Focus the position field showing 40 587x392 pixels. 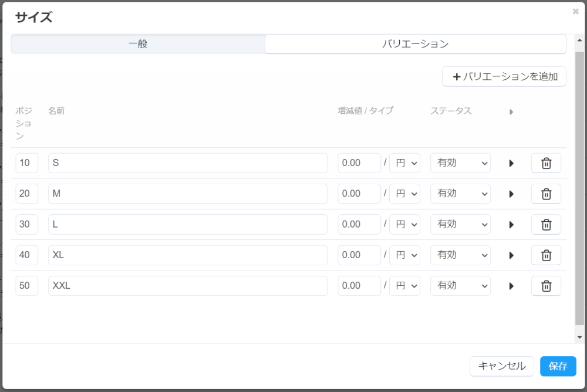click(26, 255)
